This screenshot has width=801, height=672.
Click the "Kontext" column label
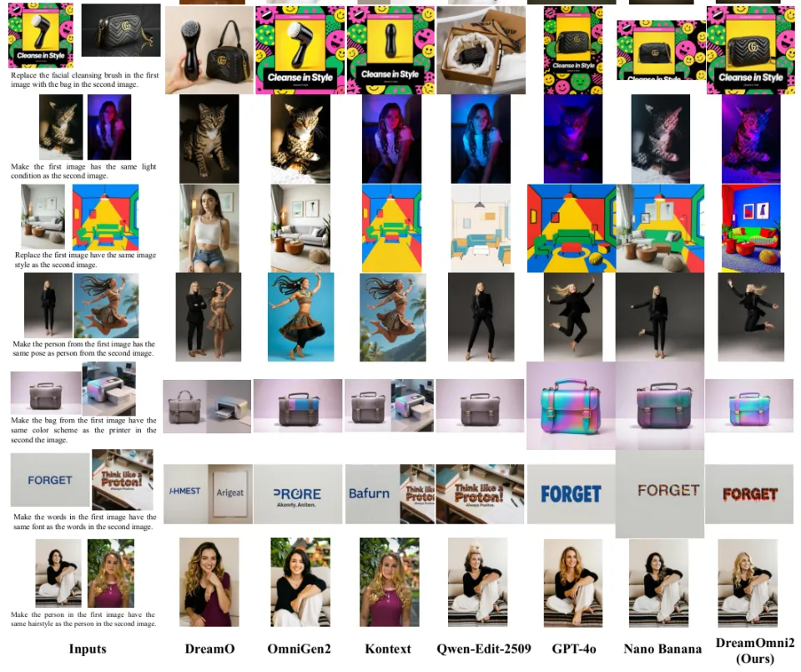tap(388, 649)
